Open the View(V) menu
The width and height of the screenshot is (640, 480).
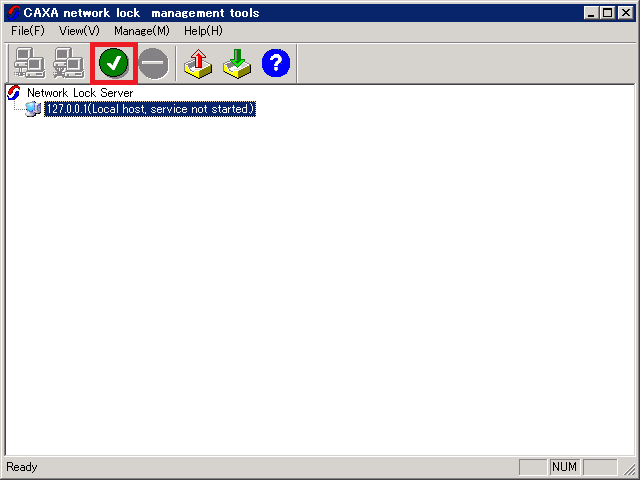pyautogui.click(x=79, y=31)
